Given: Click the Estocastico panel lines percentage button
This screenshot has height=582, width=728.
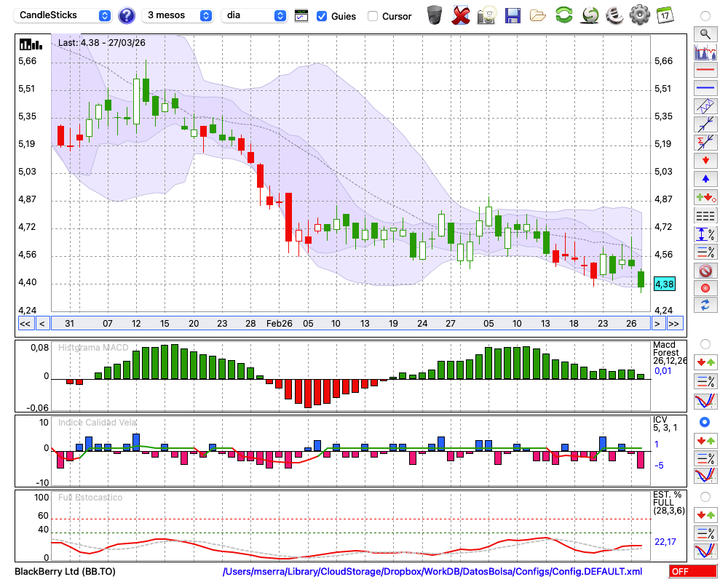Looking at the screenshot, I should pos(705,533).
